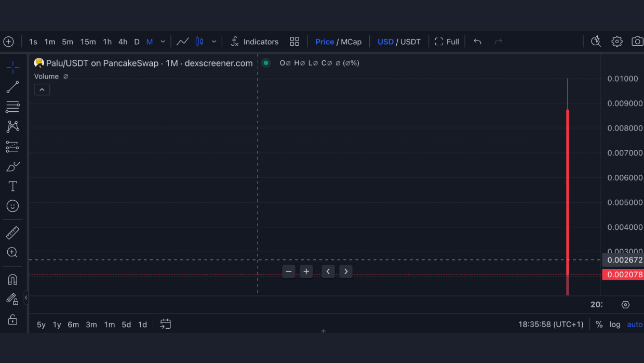Select the brush drawing tool
This screenshot has width=644, height=363.
[13, 166]
